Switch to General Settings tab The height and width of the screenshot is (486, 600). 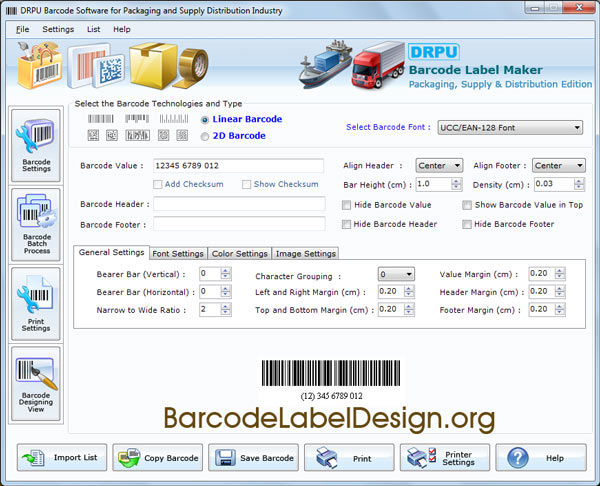(x=111, y=253)
